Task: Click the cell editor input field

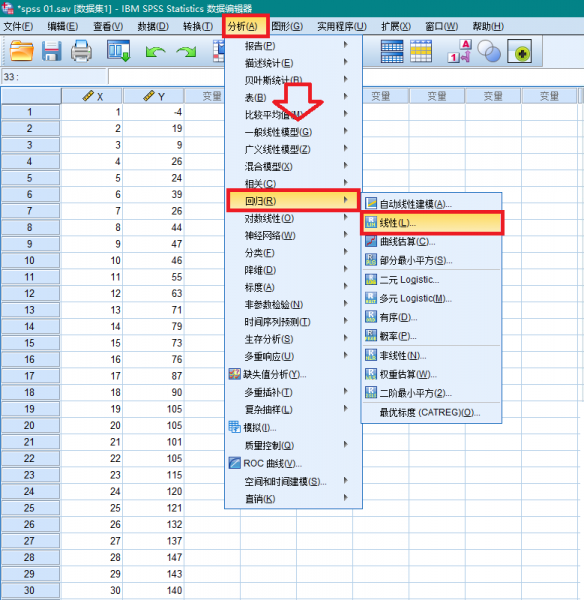Action: tap(166, 77)
